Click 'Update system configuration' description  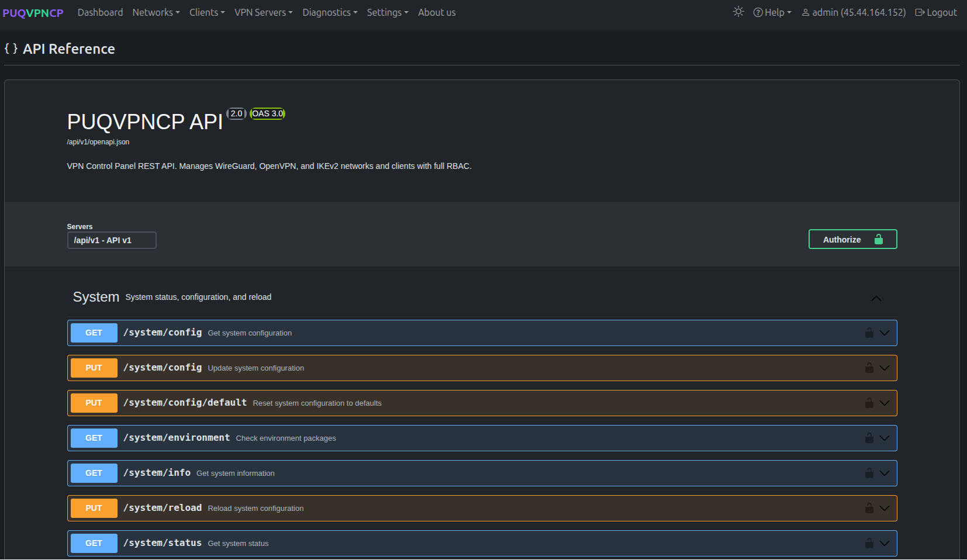(x=256, y=368)
